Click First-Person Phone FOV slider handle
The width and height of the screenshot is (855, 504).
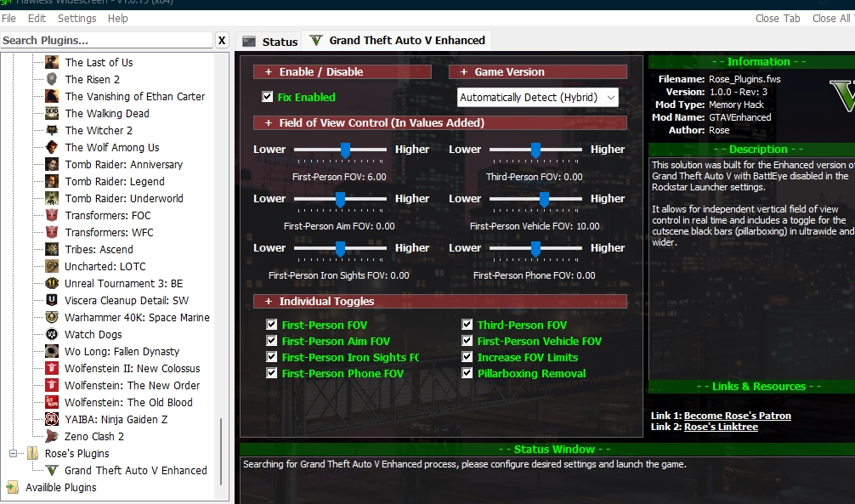coord(535,249)
